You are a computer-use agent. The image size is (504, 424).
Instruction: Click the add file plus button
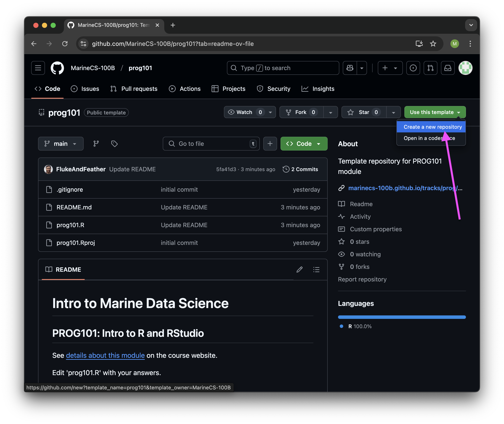[x=270, y=144]
